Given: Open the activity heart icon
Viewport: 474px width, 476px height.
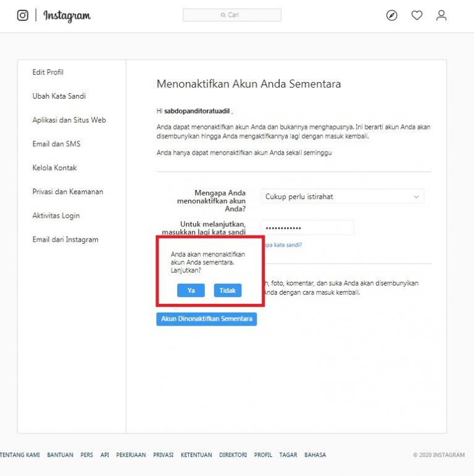Looking at the screenshot, I should (x=417, y=15).
